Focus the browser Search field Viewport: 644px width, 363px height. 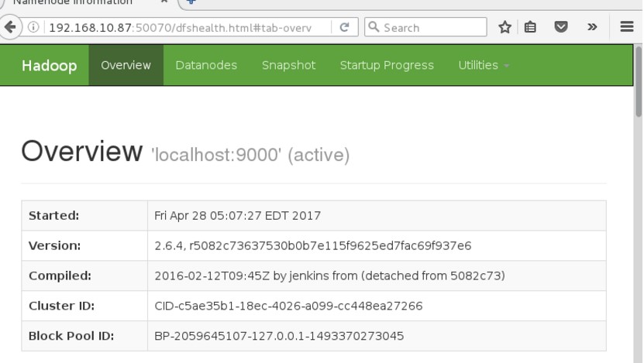(425, 27)
